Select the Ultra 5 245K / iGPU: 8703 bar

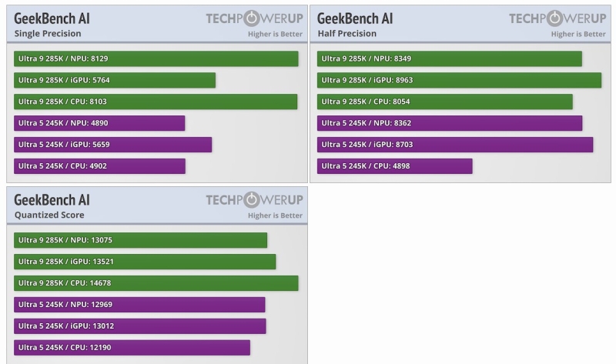point(455,145)
